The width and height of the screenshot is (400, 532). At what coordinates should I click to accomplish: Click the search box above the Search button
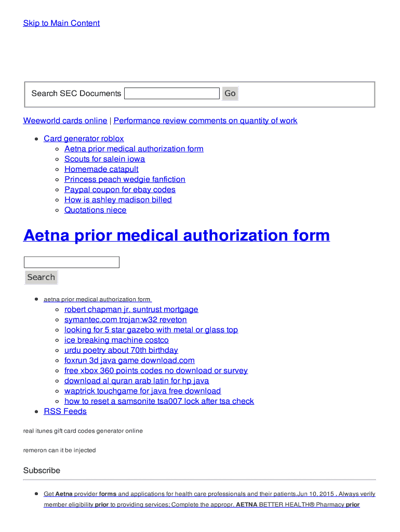tap(72, 262)
